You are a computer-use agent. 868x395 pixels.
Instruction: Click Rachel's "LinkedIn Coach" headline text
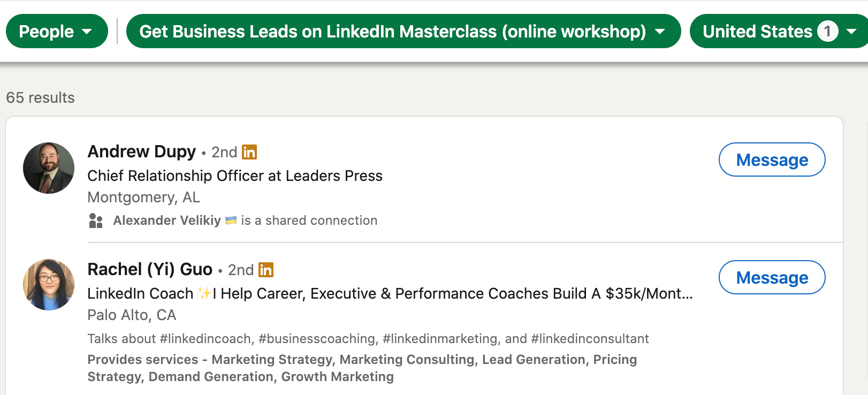pyautogui.click(x=140, y=293)
